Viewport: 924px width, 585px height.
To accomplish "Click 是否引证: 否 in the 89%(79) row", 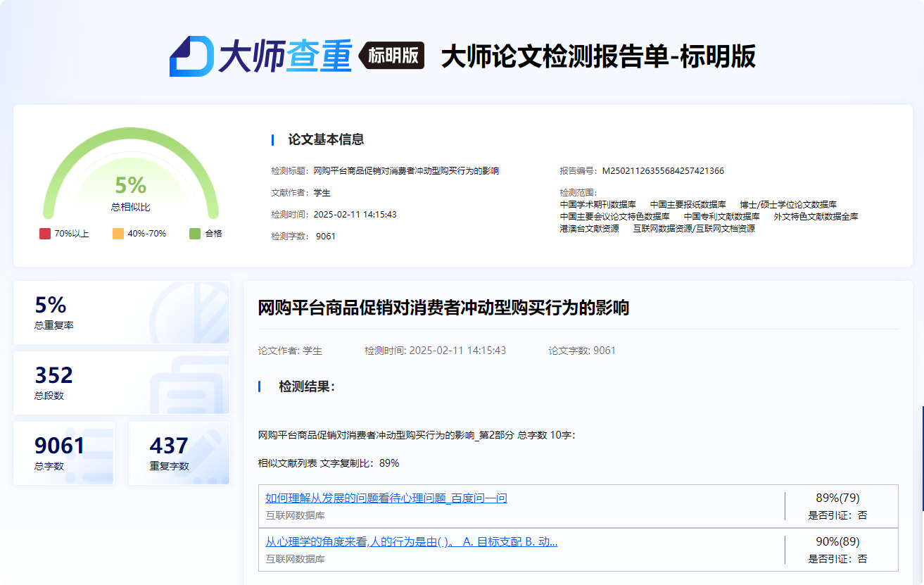I will click(837, 515).
